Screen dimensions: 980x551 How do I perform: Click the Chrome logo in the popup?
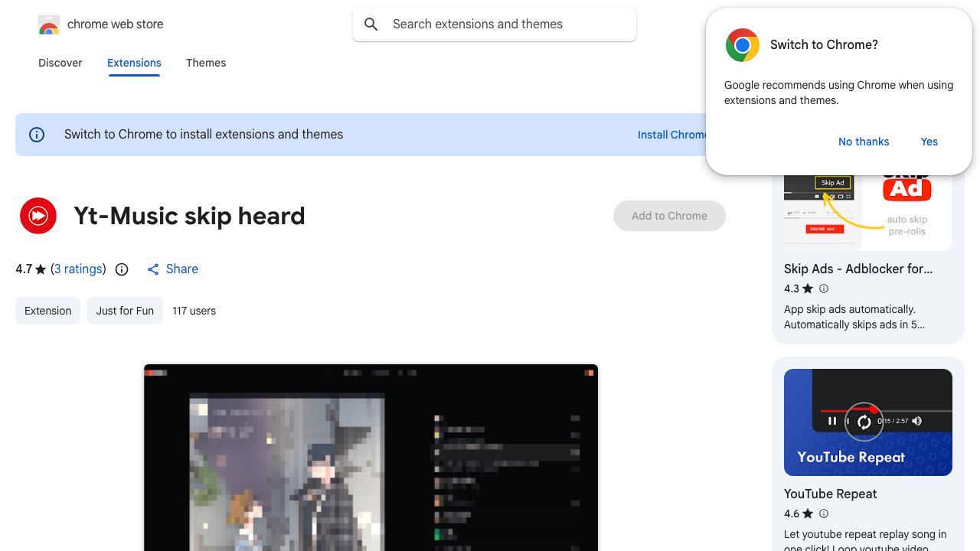[742, 45]
